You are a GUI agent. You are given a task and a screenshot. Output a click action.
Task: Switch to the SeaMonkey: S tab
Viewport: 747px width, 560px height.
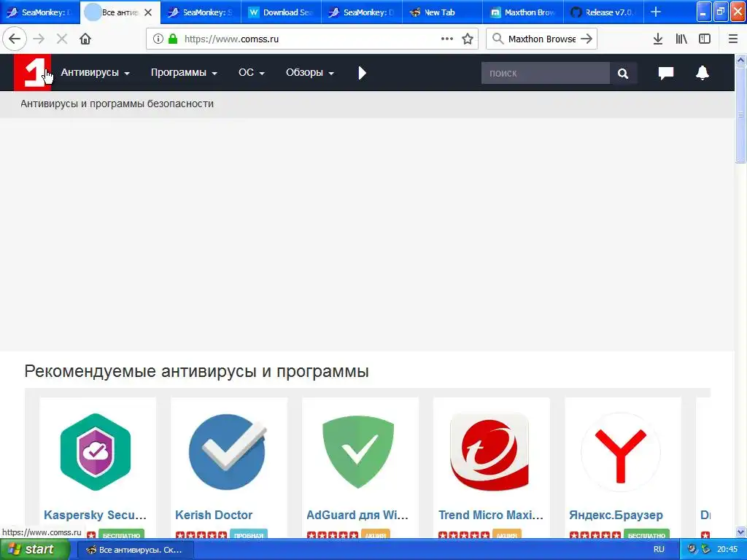pyautogui.click(x=201, y=12)
